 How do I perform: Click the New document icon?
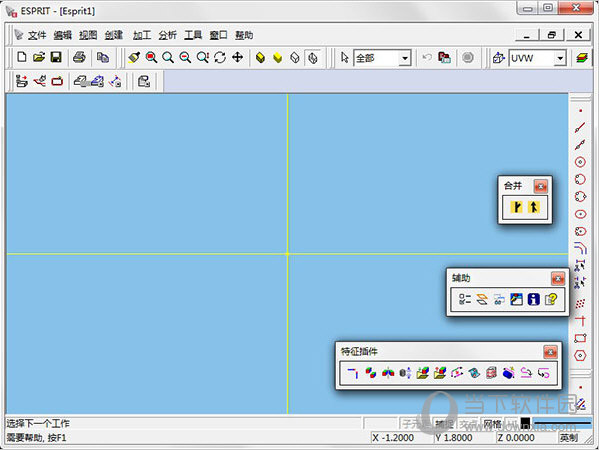(x=22, y=58)
